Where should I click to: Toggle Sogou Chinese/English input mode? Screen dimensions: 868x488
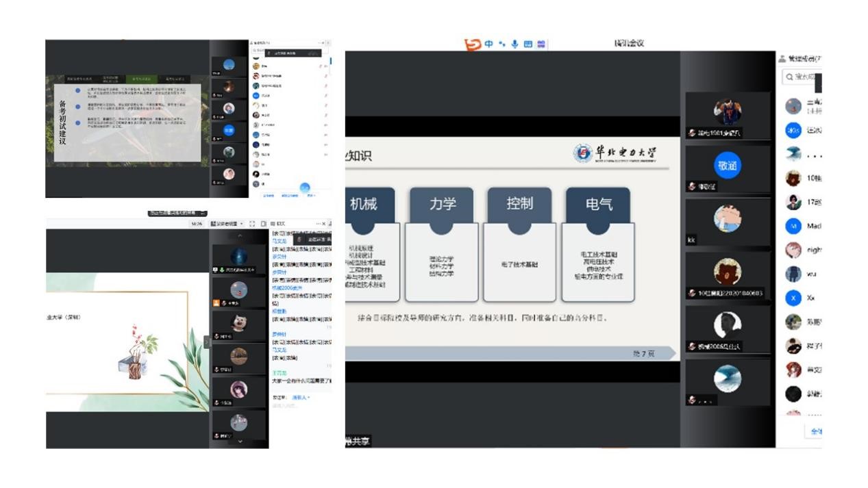[488, 44]
